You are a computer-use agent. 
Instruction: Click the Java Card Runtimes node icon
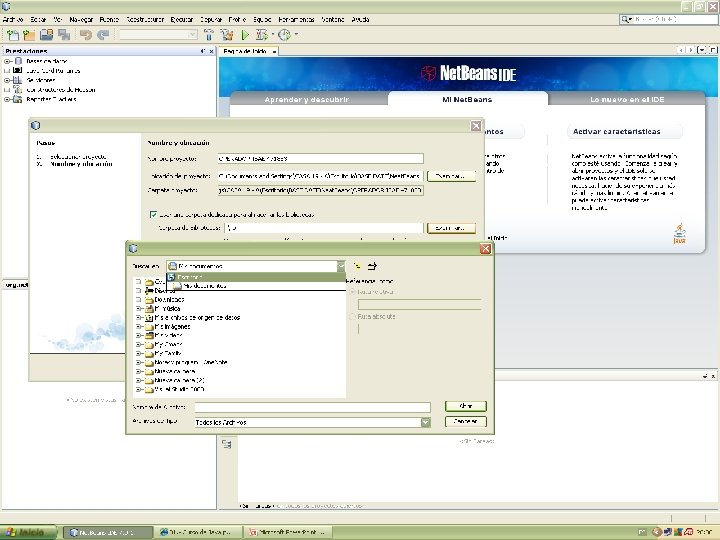pyautogui.click(x=18, y=70)
